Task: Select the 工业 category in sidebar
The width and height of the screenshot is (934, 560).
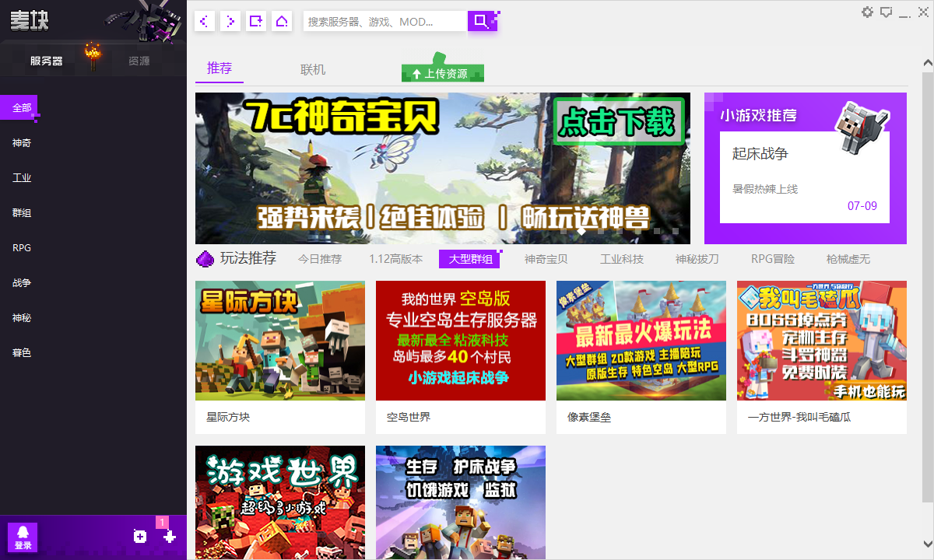Action: [22, 178]
